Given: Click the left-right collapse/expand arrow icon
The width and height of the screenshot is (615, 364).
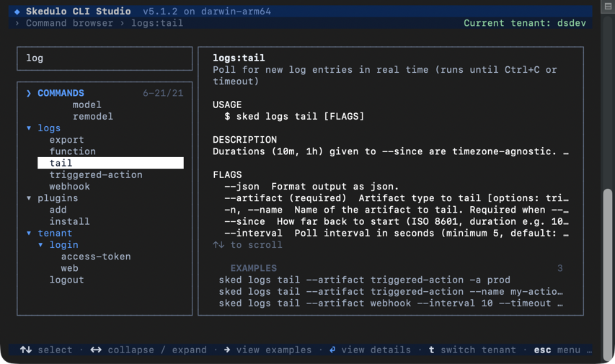Looking at the screenshot, I should point(96,350).
